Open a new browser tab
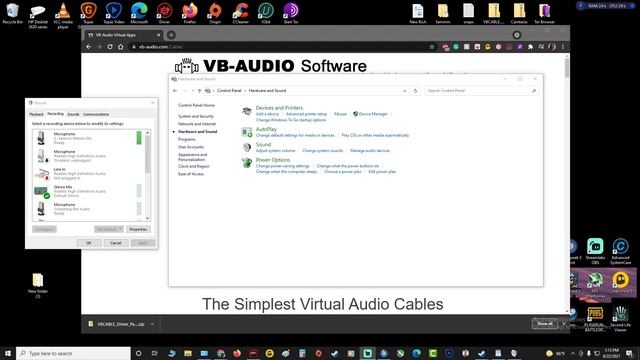Image resolution: width=640 pixels, height=360 pixels. [171, 35]
